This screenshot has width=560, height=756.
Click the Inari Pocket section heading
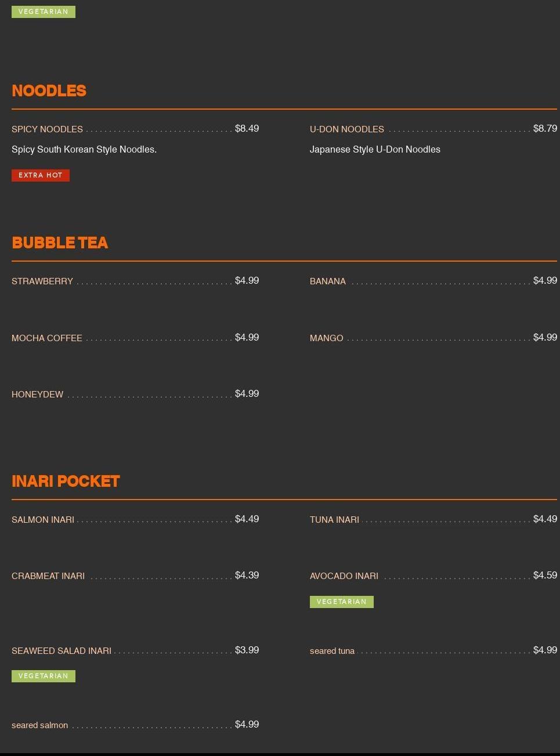[x=66, y=482]
